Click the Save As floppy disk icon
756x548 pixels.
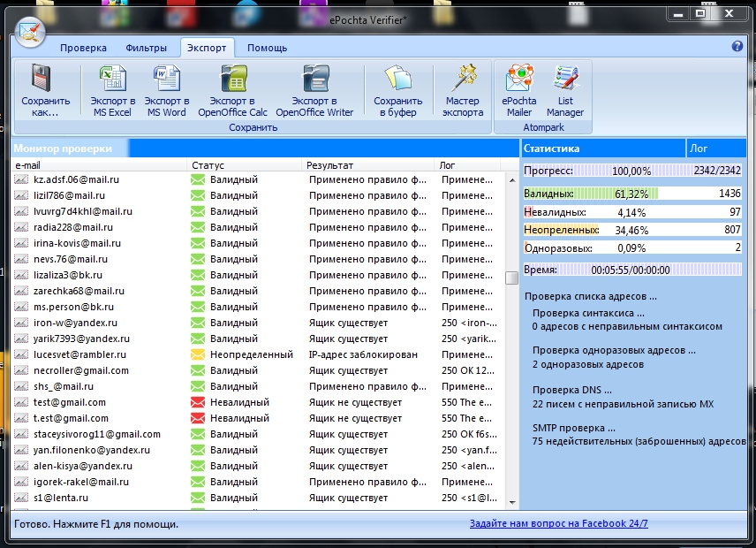point(42,79)
